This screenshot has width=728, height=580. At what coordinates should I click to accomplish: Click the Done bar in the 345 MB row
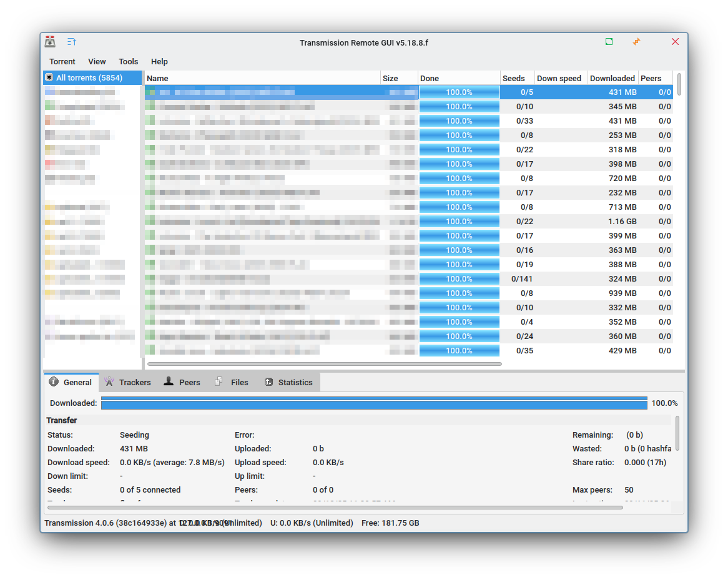[x=459, y=106]
